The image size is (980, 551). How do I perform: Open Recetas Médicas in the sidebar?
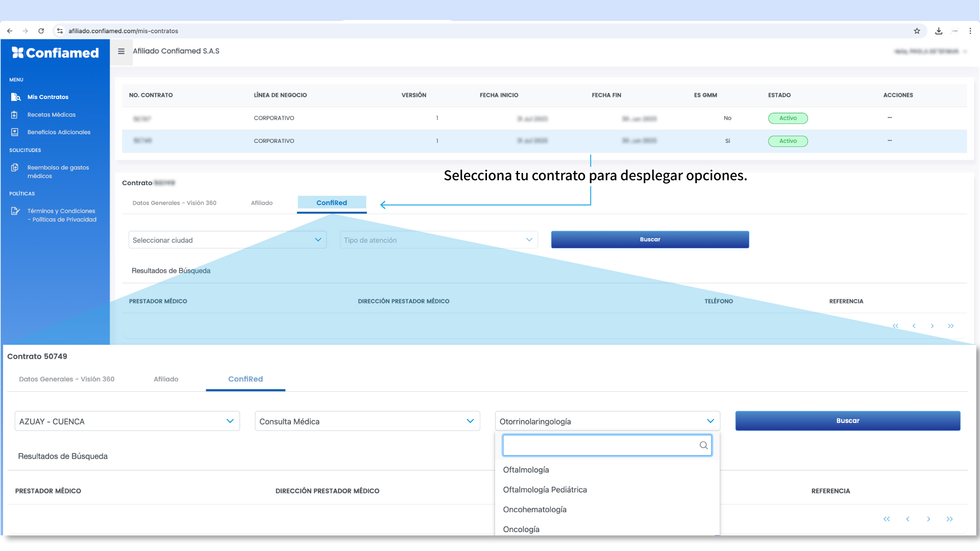point(52,115)
